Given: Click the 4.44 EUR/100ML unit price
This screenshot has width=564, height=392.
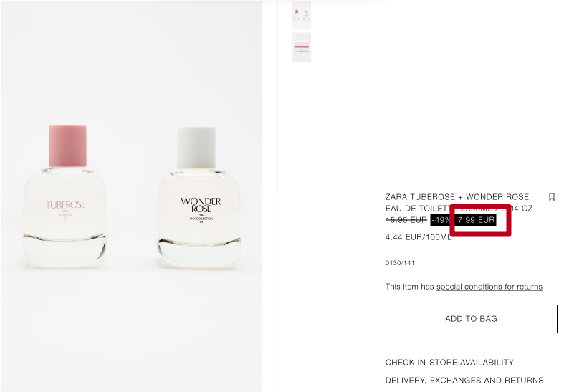Looking at the screenshot, I should pos(418,237).
